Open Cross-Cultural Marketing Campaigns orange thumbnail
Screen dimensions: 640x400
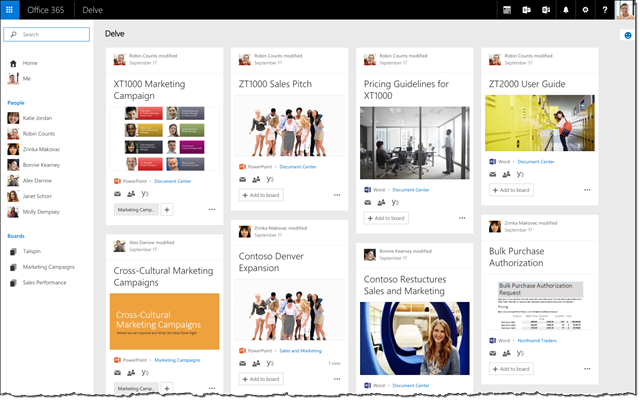point(164,321)
